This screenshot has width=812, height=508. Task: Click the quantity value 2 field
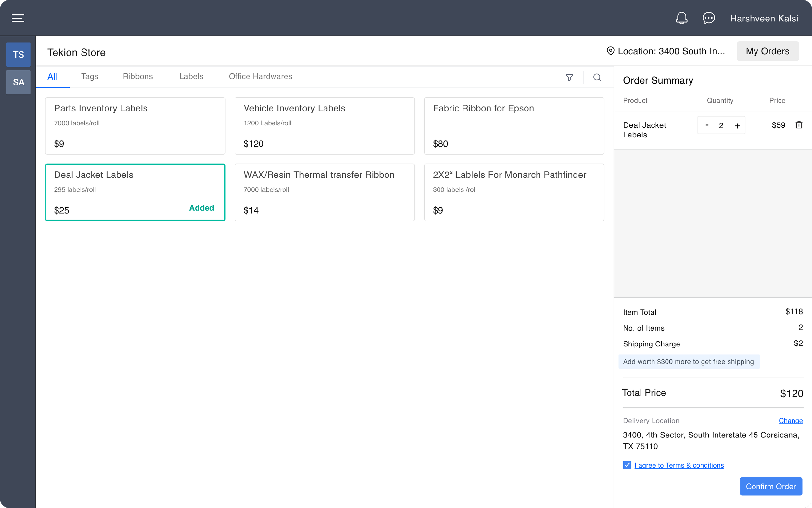(721, 125)
